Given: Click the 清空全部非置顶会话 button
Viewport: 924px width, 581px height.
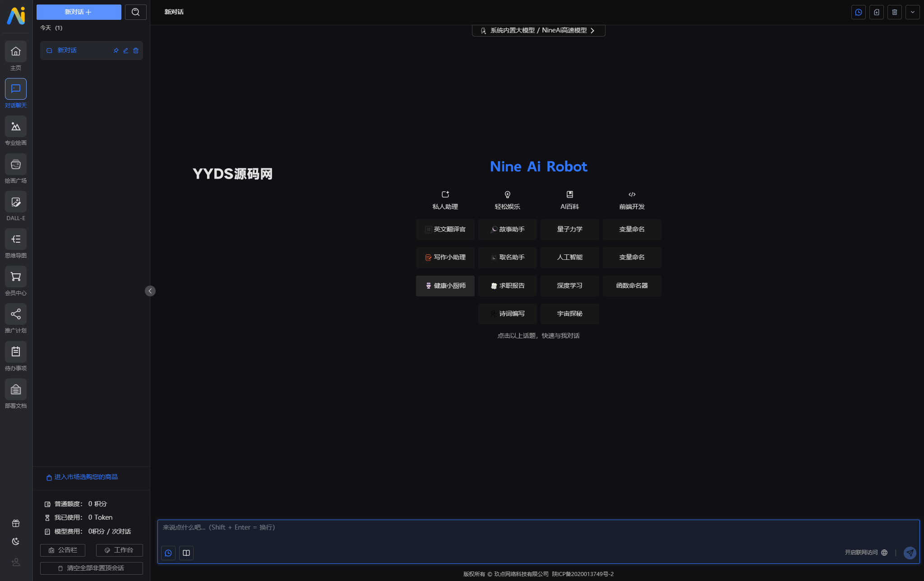Looking at the screenshot, I should 92,568.
